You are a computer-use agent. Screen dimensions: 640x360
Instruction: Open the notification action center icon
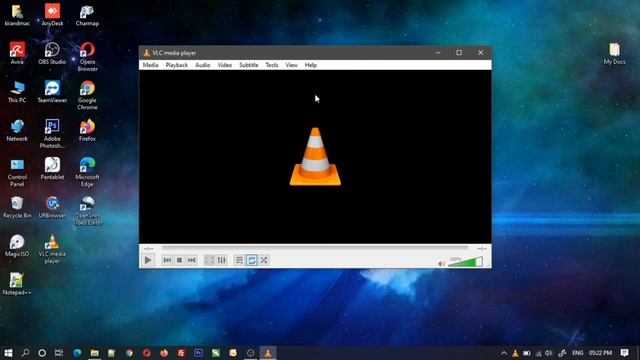point(624,353)
